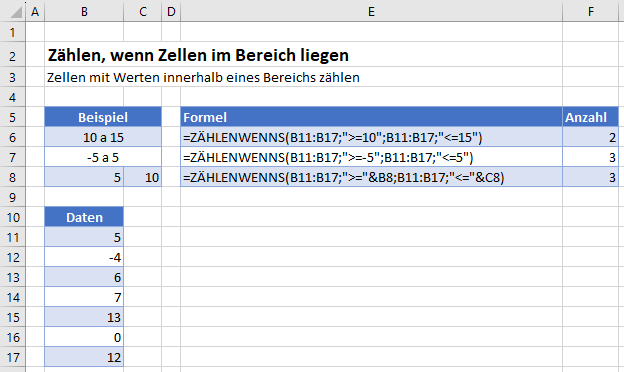
Task: Select the 'Anzahl' header cell
Action: click(591, 117)
